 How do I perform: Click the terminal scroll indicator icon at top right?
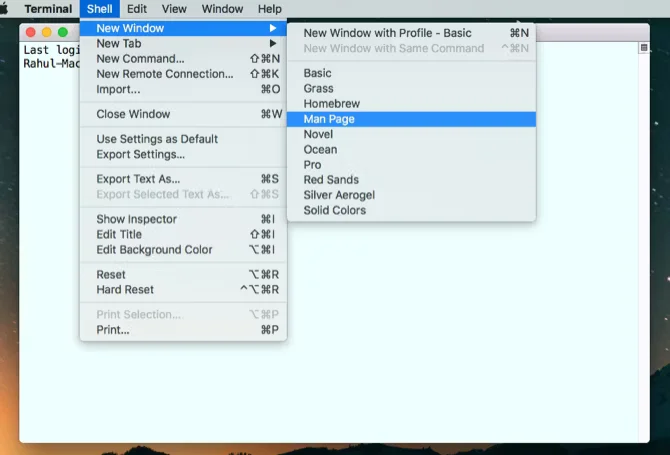tap(643, 47)
